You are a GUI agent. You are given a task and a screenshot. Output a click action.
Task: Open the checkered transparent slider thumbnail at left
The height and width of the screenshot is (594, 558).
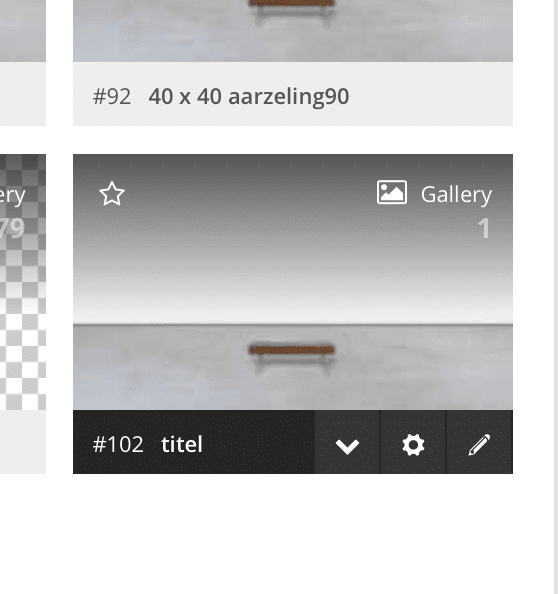click(x=23, y=282)
